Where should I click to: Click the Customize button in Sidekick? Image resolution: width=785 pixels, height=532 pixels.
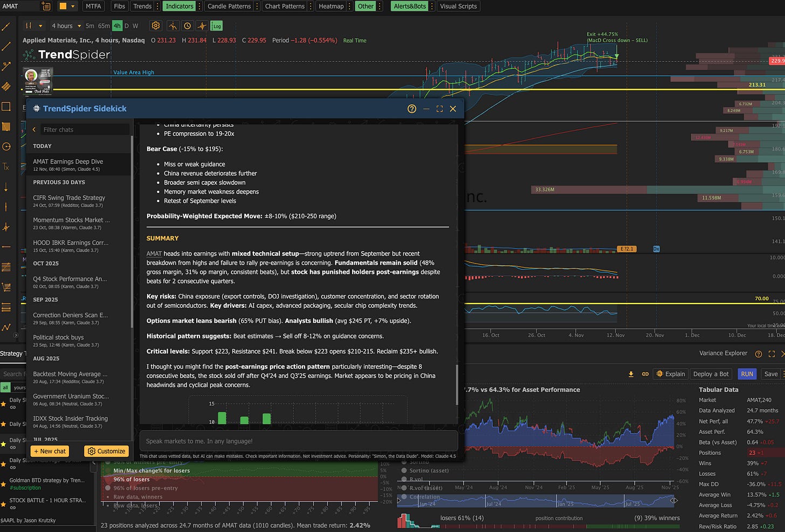point(106,451)
